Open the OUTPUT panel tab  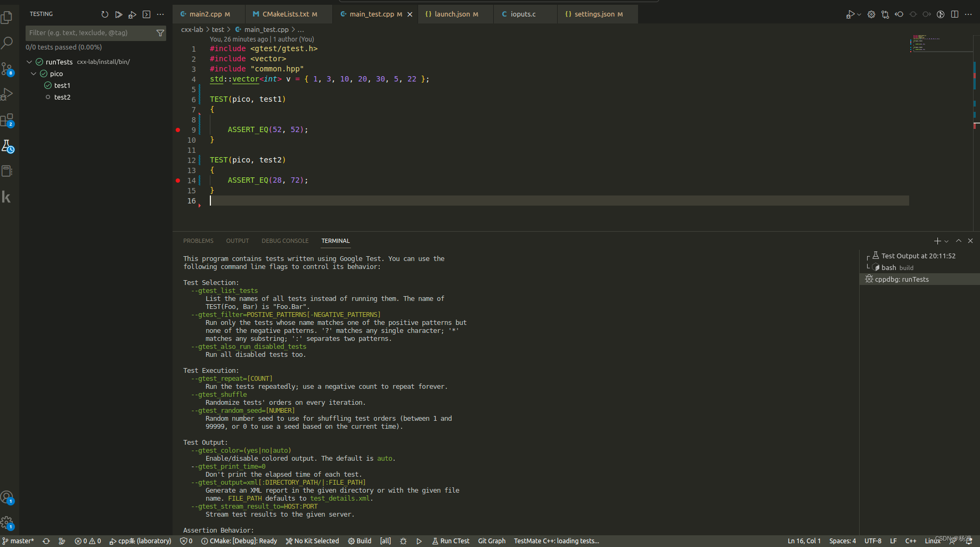tap(238, 241)
